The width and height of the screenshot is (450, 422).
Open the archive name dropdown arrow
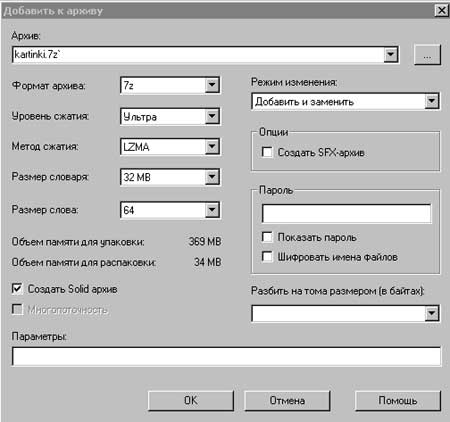[391, 55]
